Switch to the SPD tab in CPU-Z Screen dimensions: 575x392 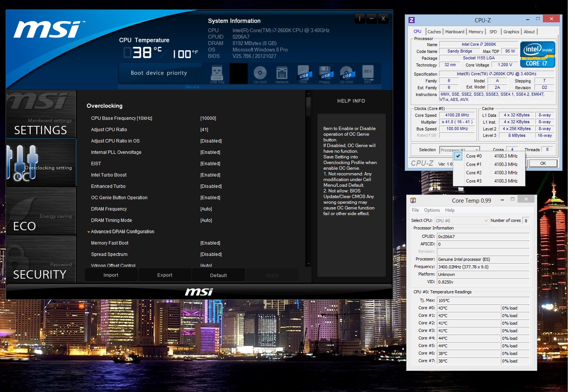click(x=493, y=32)
